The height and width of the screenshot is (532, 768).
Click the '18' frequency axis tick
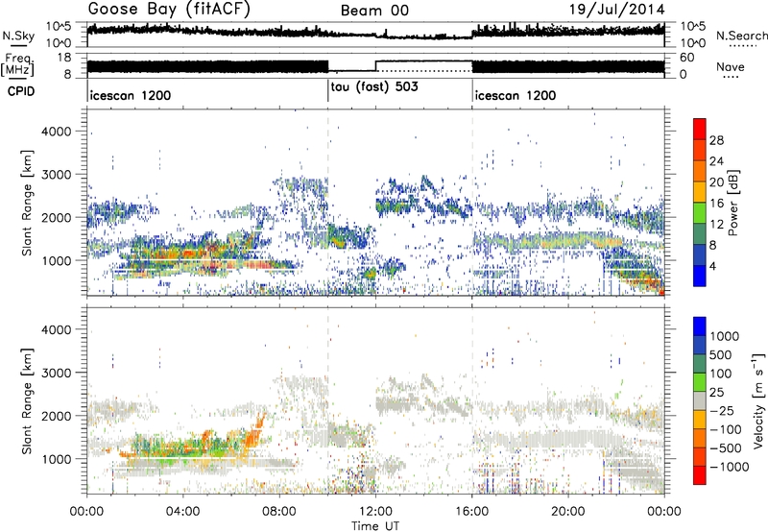(x=64, y=58)
